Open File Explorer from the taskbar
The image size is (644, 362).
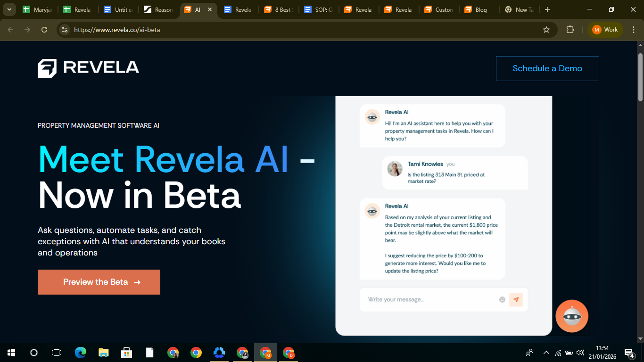click(x=104, y=353)
